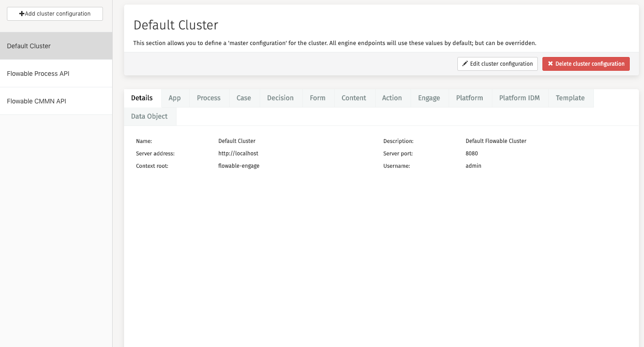Click the pencil icon on Edit button
644x347 pixels.
(x=465, y=64)
